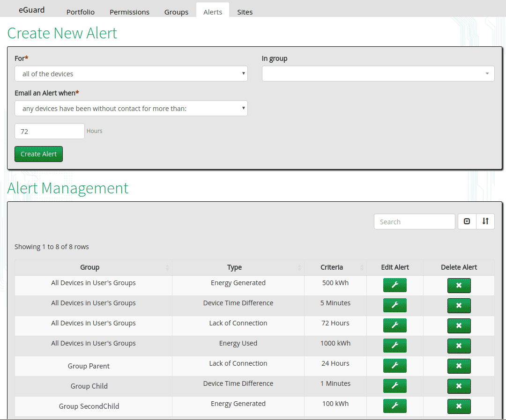Open the Sites tab
The image size is (506, 420).
pos(245,12)
